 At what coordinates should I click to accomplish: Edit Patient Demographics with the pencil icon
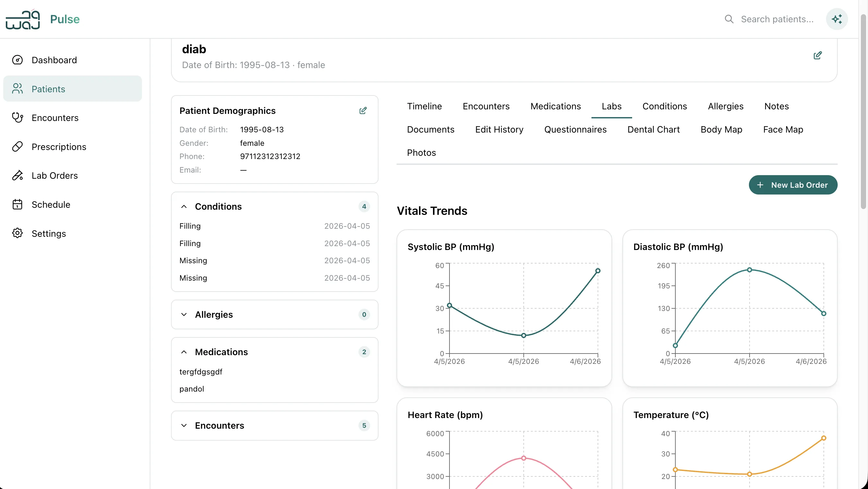click(363, 110)
